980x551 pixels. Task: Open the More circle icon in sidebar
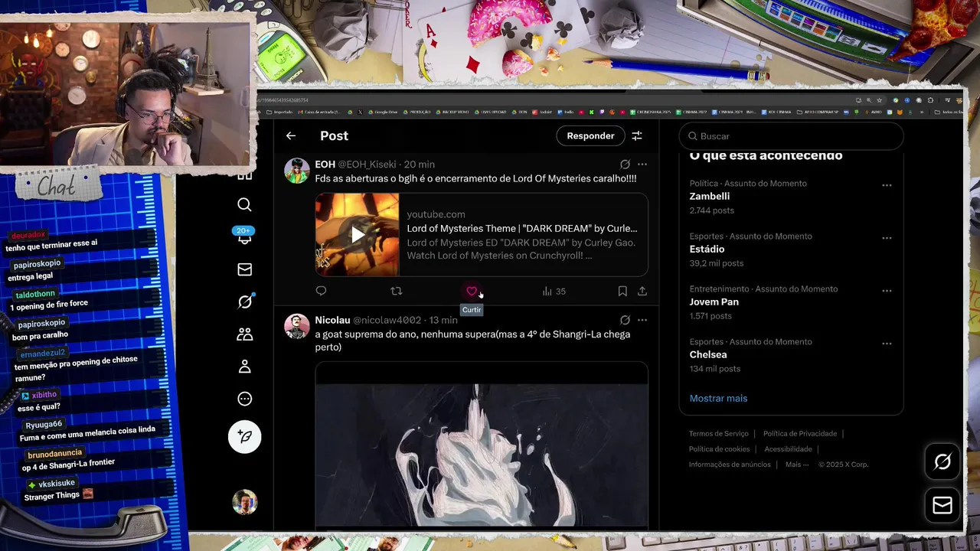click(x=244, y=399)
